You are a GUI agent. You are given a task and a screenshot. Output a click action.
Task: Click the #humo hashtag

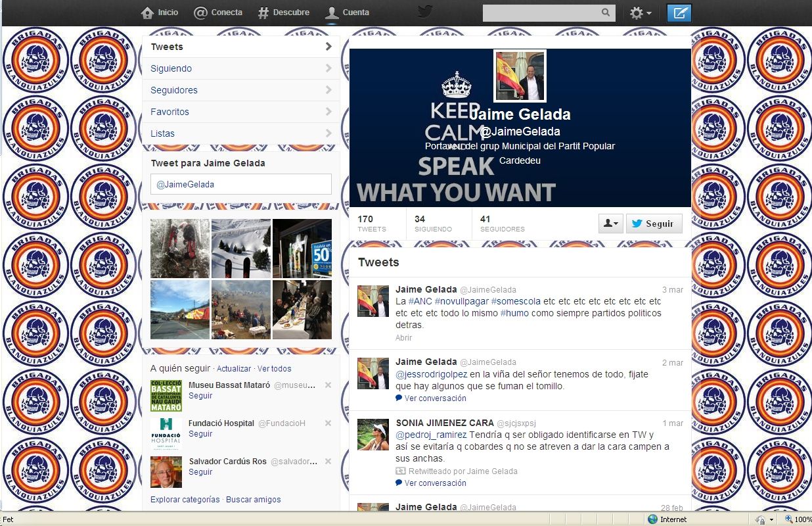pos(514,313)
